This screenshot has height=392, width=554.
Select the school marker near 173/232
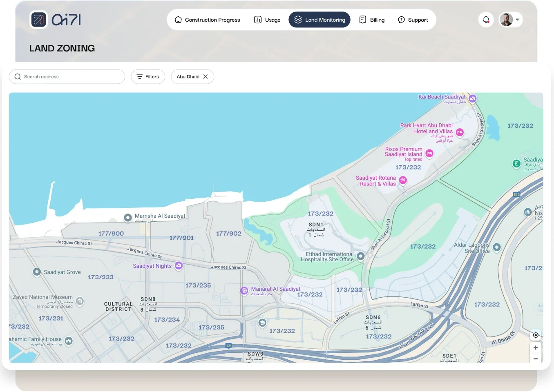262,323
